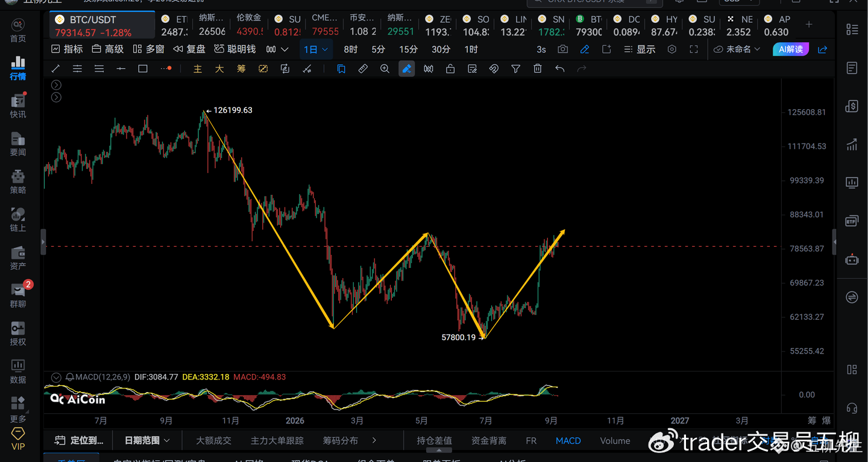Select the BTC/USDT ticker tab
This screenshot has height=462, width=868.
coord(102,26)
